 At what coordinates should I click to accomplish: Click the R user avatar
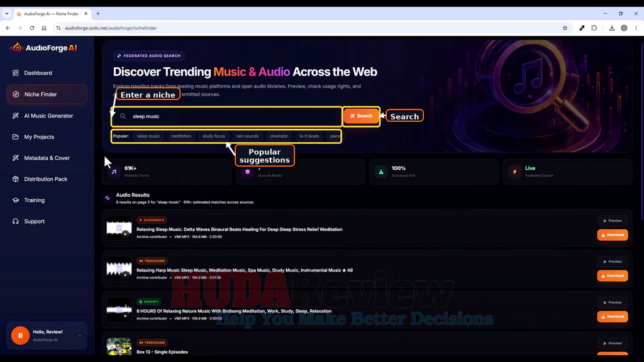(20, 336)
